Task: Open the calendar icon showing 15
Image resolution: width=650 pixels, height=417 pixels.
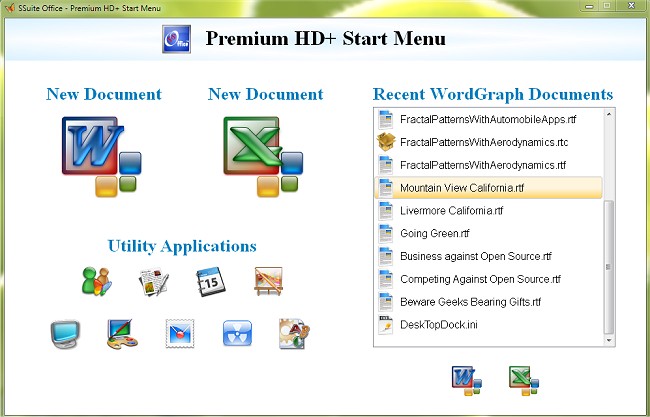Action: click(209, 282)
